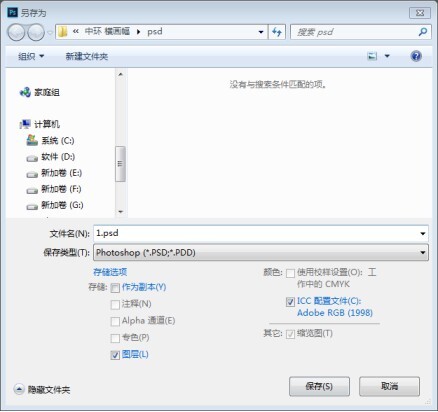Open the 文件名 filename history dropdown arrow
Screen dimensions: 438x412
(423, 233)
